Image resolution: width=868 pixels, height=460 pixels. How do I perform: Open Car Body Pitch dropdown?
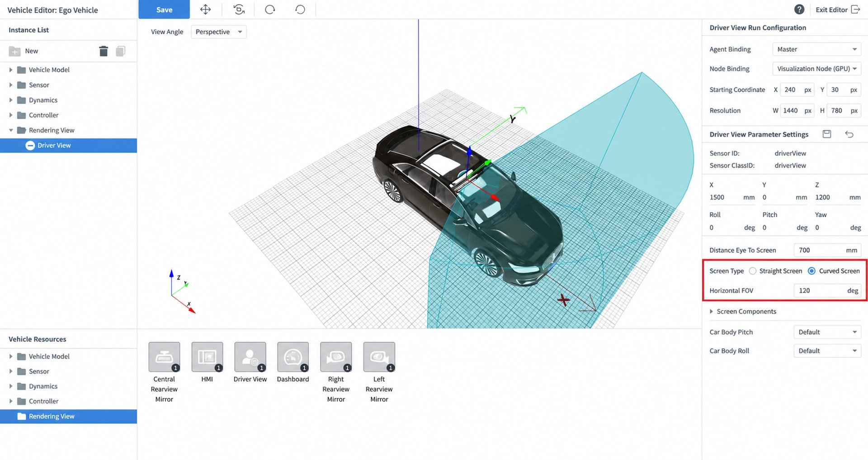click(x=827, y=332)
